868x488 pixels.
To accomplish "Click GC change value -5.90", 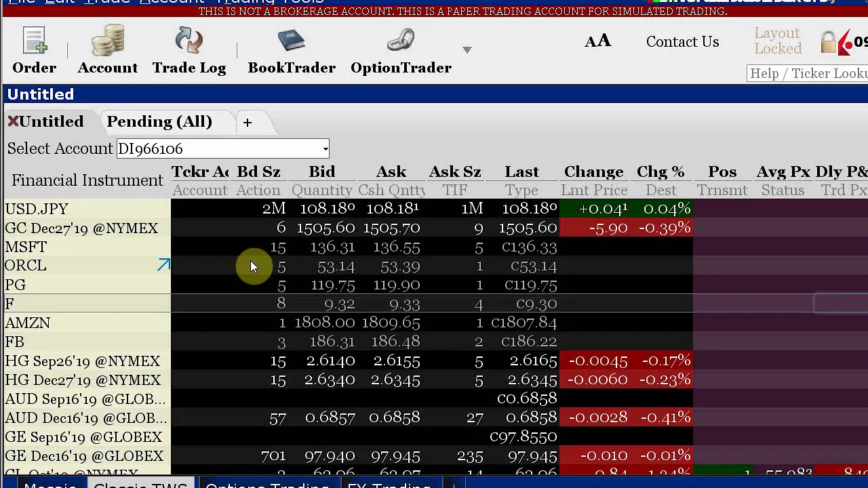I will (x=608, y=228).
